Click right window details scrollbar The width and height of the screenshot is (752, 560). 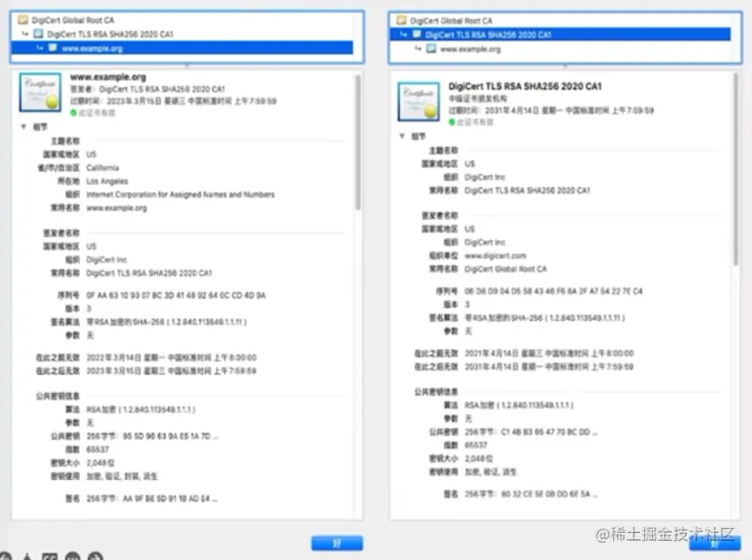click(736, 170)
